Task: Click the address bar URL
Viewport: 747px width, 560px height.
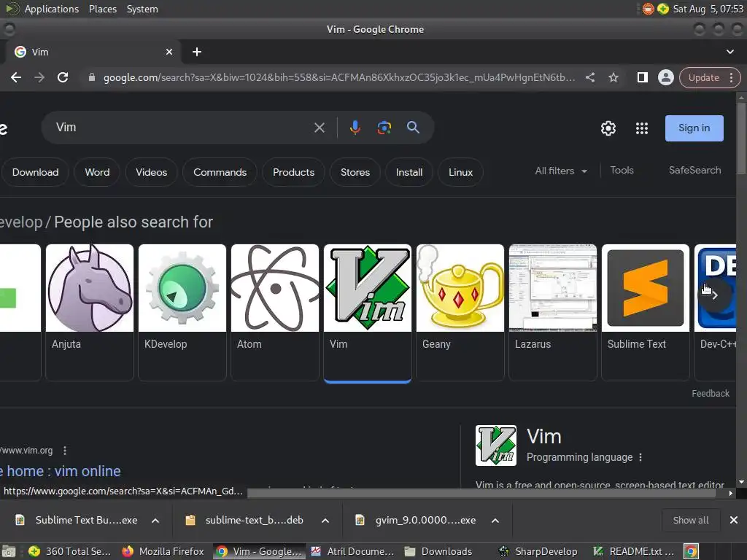Action: click(x=339, y=77)
